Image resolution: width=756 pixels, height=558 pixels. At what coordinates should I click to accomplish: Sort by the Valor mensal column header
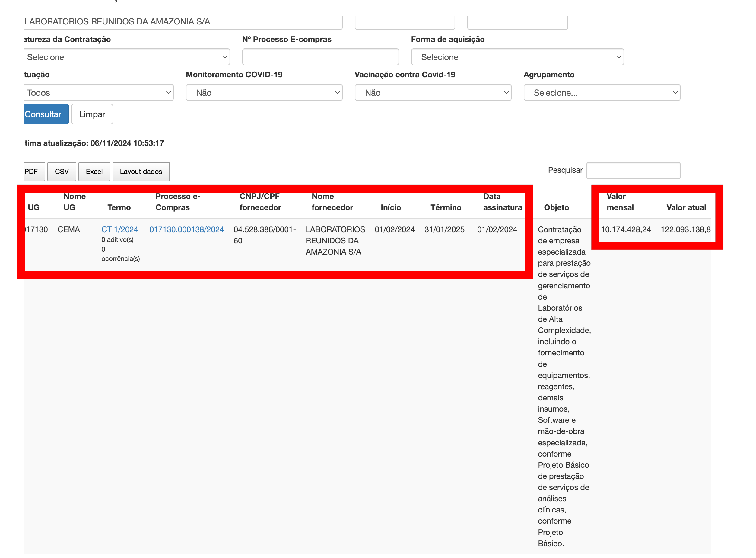pyautogui.click(x=620, y=202)
